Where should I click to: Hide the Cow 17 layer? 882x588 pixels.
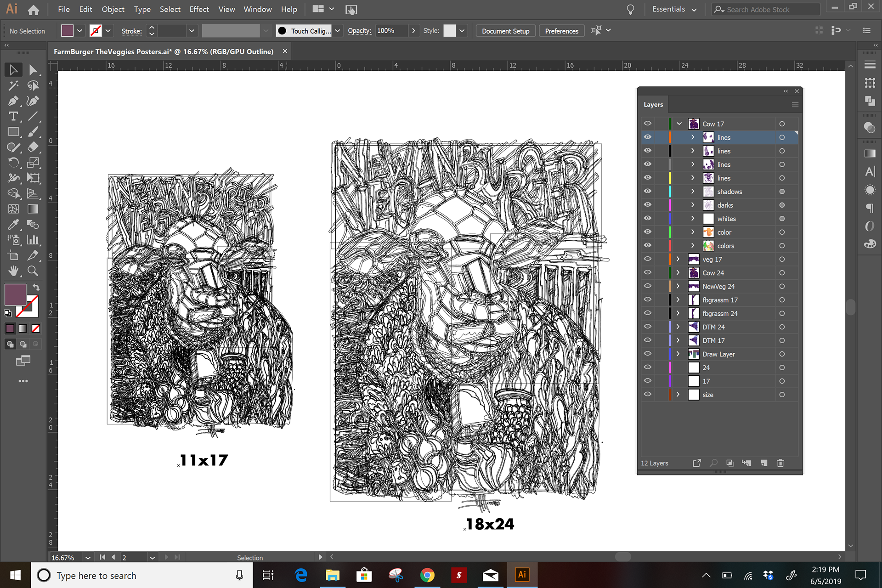click(x=647, y=124)
